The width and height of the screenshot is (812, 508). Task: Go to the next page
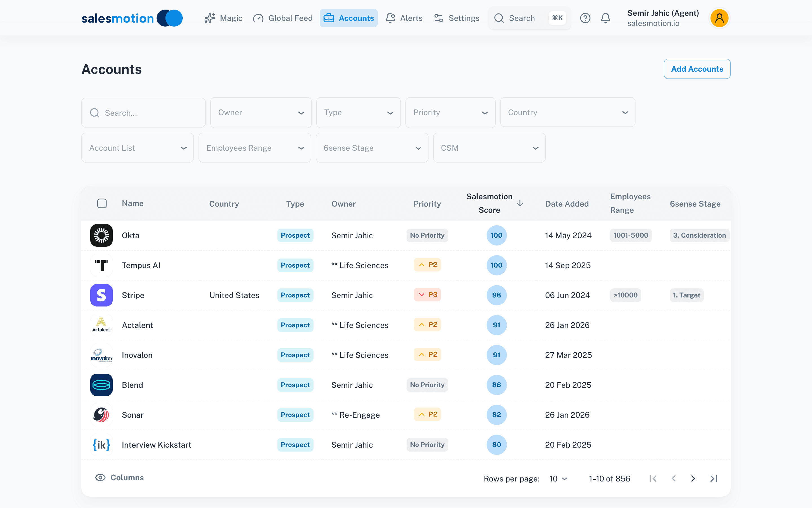click(693, 478)
